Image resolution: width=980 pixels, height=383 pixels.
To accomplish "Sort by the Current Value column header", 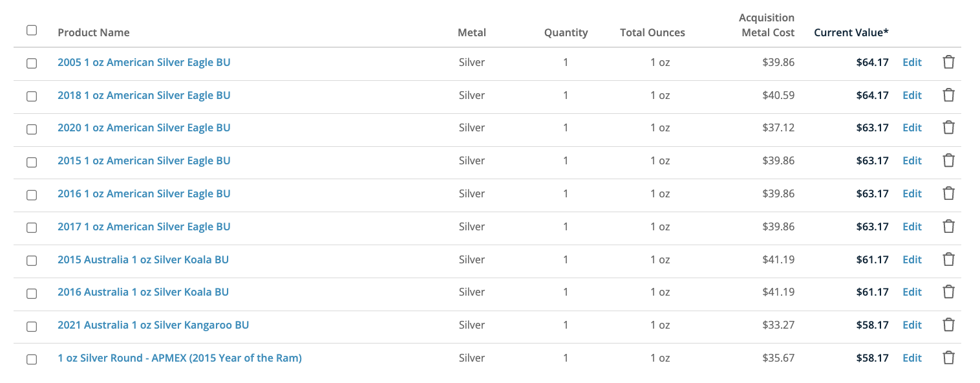I will coord(851,33).
